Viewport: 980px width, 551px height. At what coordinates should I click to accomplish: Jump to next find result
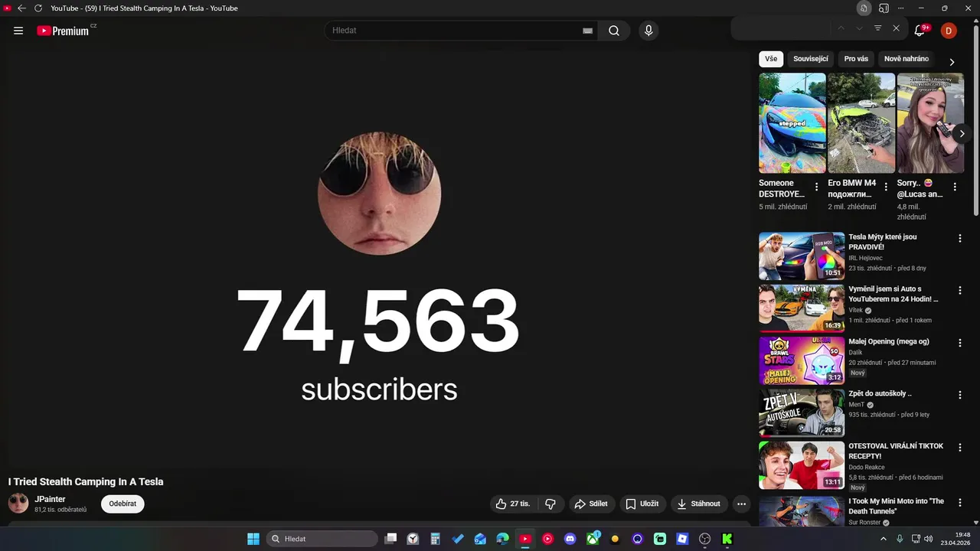coord(859,28)
